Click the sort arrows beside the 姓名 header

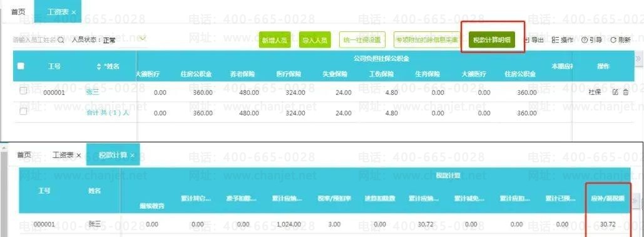click(x=99, y=66)
